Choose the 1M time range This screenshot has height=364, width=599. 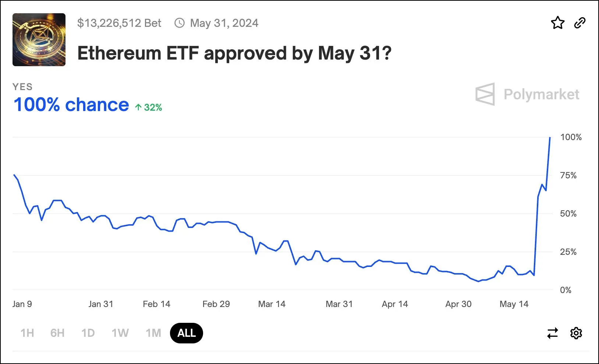153,333
